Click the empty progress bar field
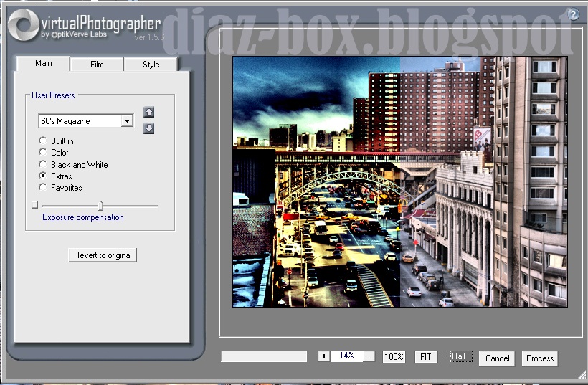Viewport: 588px width, 385px height. (x=264, y=356)
